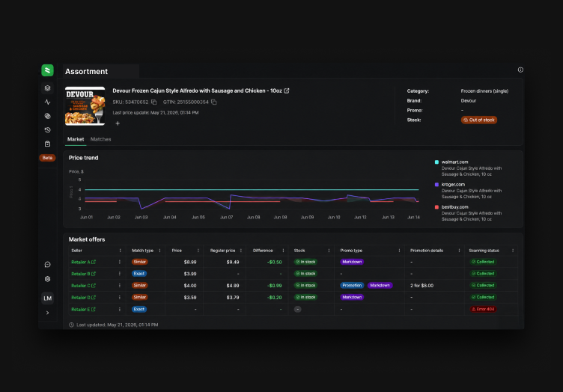
Task: Click the info icon at top right
Action: [520, 70]
